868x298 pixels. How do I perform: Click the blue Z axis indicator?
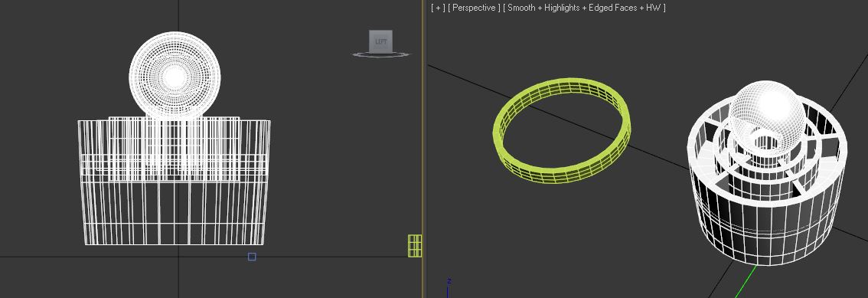click(x=448, y=287)
